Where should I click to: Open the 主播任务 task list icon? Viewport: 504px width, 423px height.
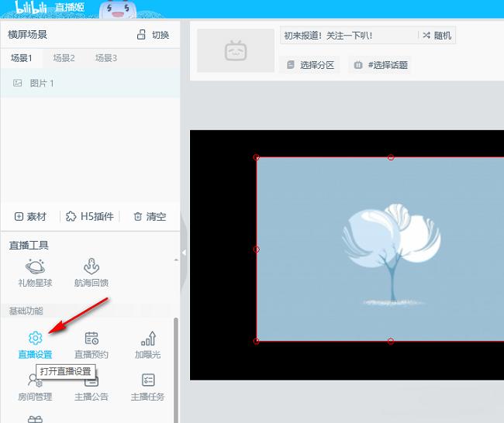[147, 380]
